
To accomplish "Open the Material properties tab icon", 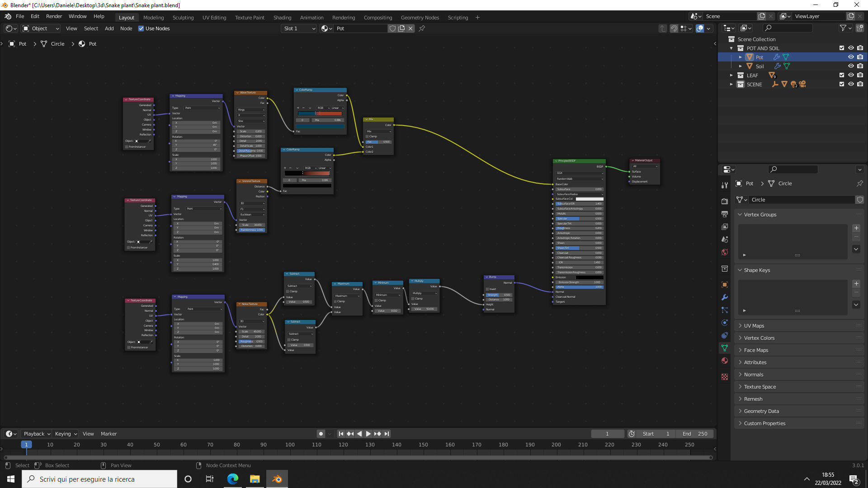I will click(725, 361).
